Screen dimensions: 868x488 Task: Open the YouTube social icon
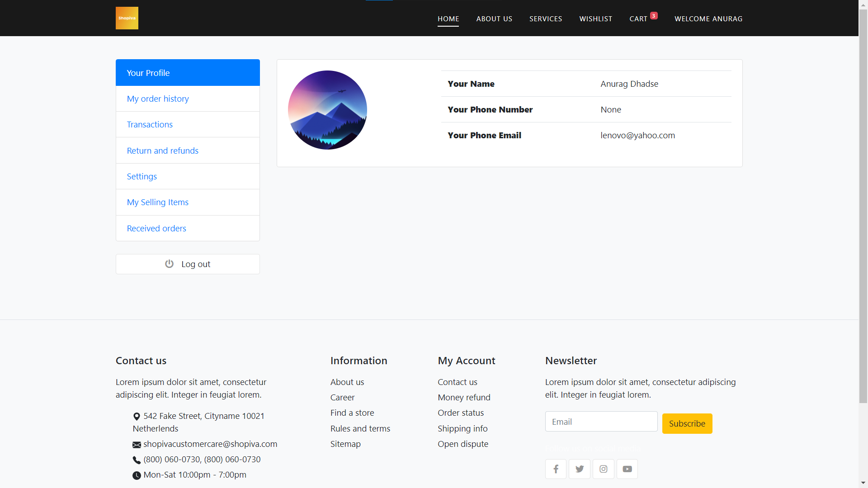click(627, 469)
